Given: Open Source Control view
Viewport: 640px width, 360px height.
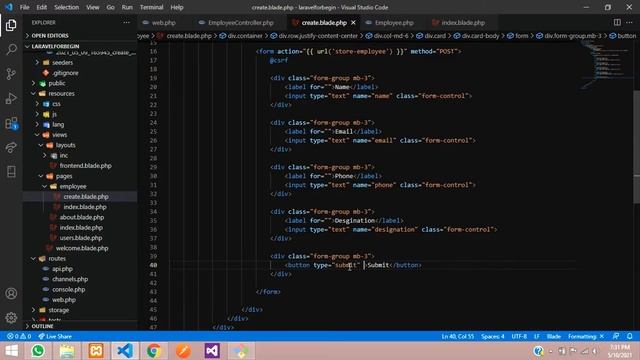Looking at the screenshot, I should pyautogui.click(x=11, y=74).
